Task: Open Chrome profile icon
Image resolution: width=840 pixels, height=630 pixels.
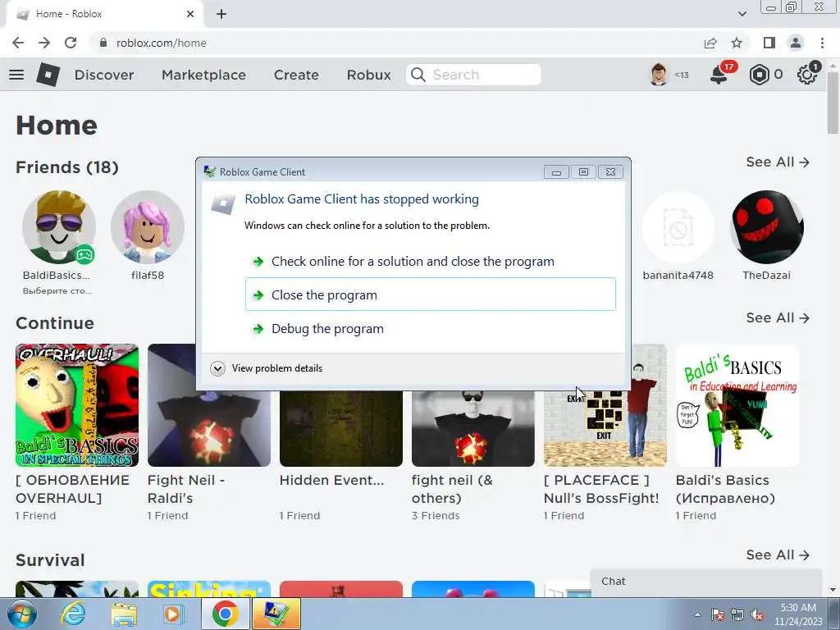Action: point(796,43)
